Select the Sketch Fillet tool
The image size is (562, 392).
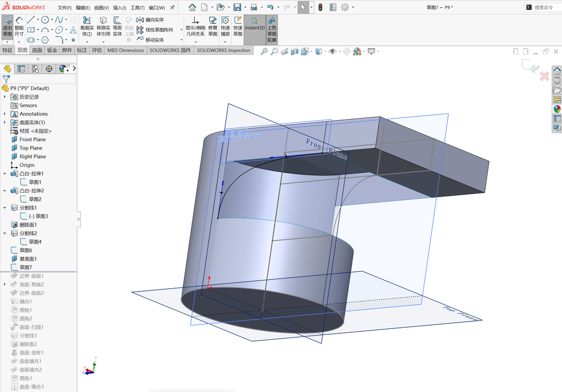[59, 40]
